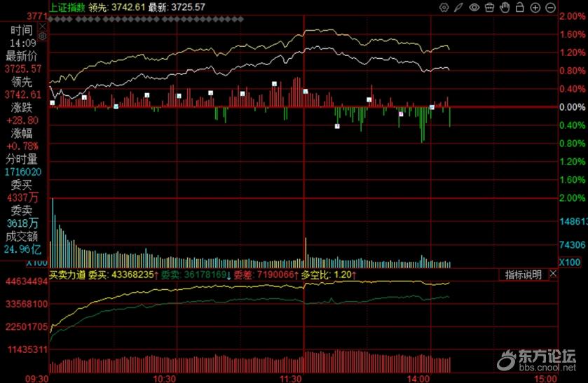Select the drawing pen tool

(458, 8)
